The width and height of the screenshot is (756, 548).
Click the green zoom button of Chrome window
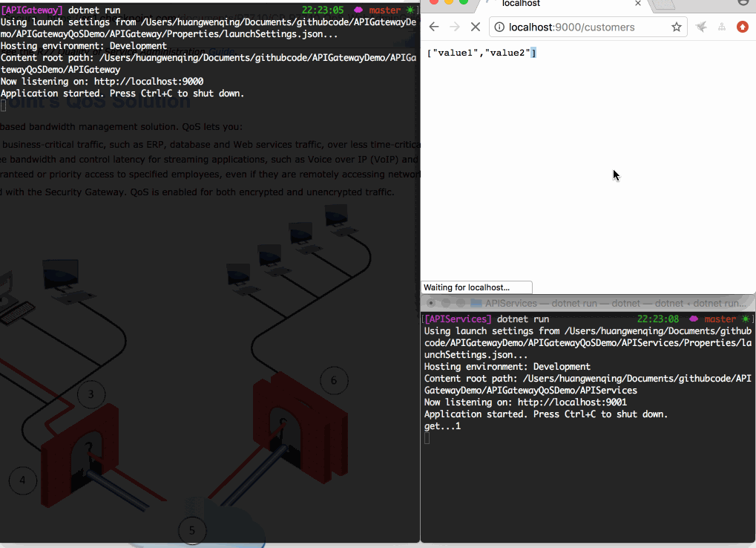[464, 2]
